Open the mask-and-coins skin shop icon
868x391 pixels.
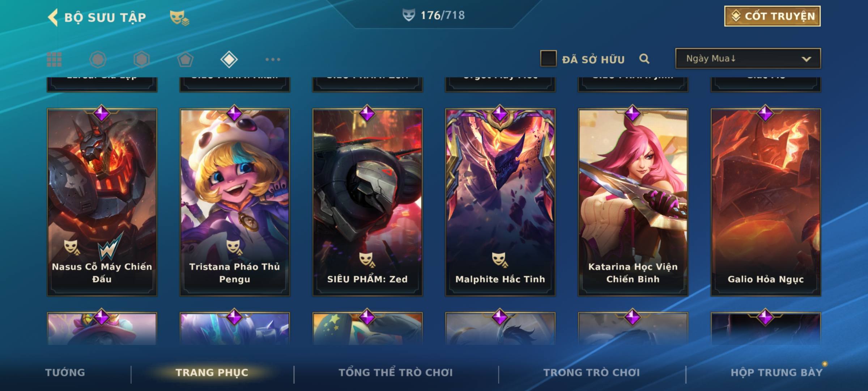pyautogui.click(x=179, y=18)
